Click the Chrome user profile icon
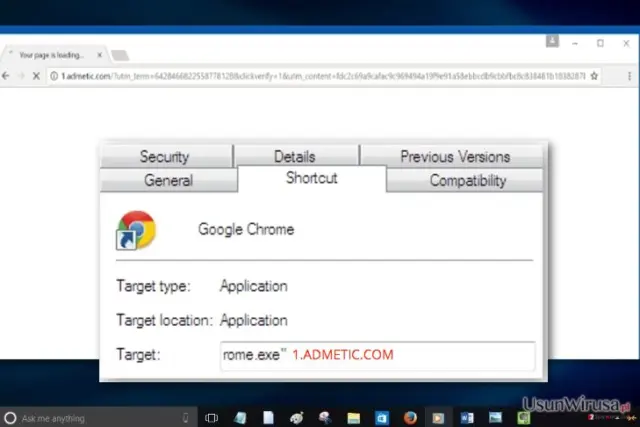The height and width of the screenshot is (427, 640). (x=552, y=41)
